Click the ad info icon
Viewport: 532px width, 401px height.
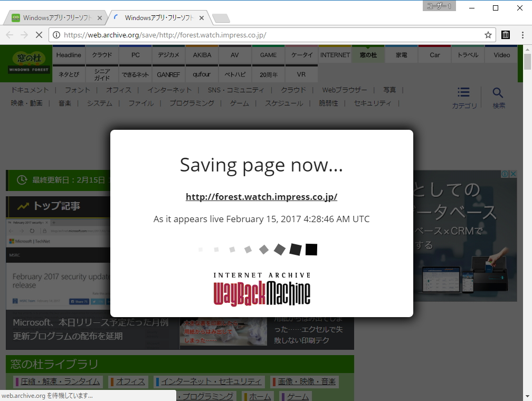[505, 174]
